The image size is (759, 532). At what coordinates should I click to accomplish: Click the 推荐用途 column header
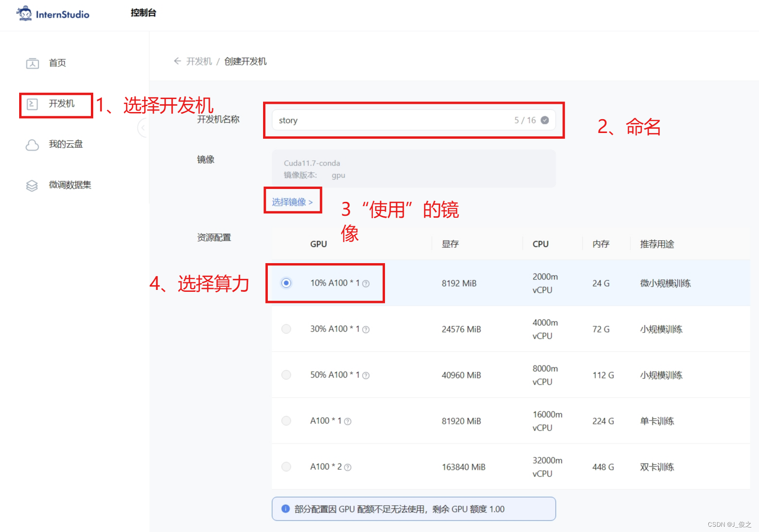657,244
